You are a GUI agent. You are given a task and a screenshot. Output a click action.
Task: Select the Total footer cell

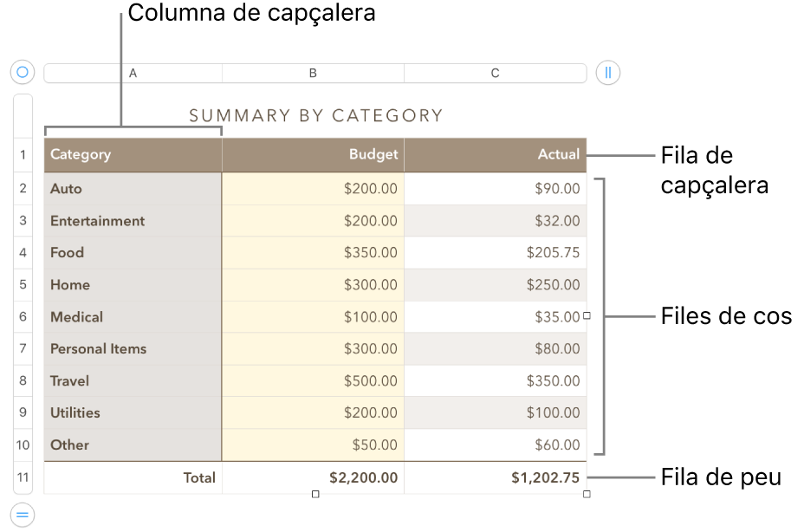(130, 477)
